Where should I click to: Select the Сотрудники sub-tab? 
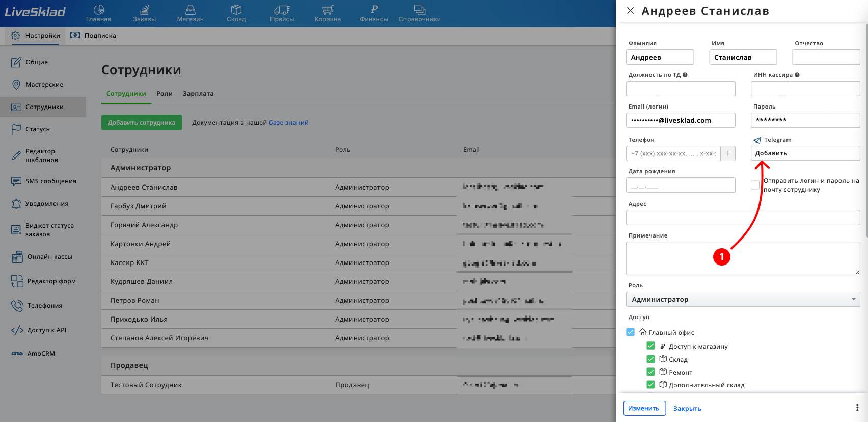point(126,94)
